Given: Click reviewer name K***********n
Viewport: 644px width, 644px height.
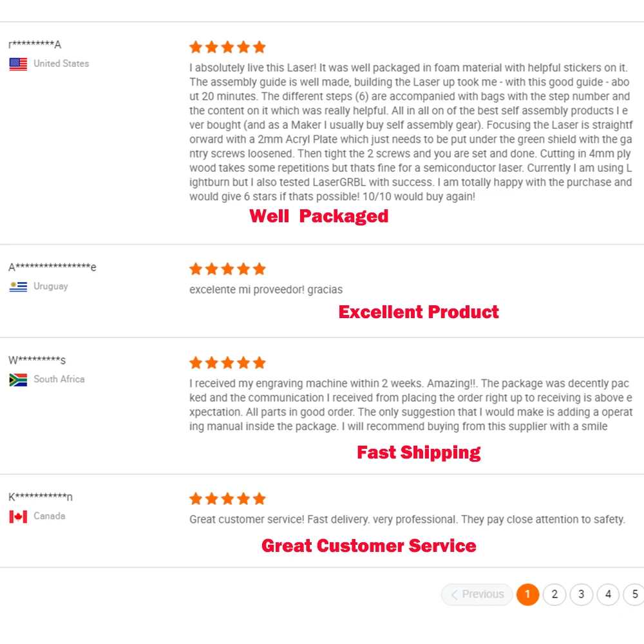Looking at the screenshot, I should click(x=41, y=497).
